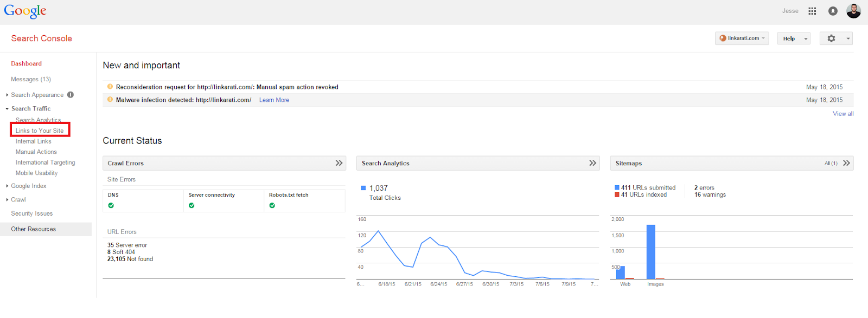Open the user profile avatar
Image resolution: width=868 pixels, height=318 pixels.
853,11
